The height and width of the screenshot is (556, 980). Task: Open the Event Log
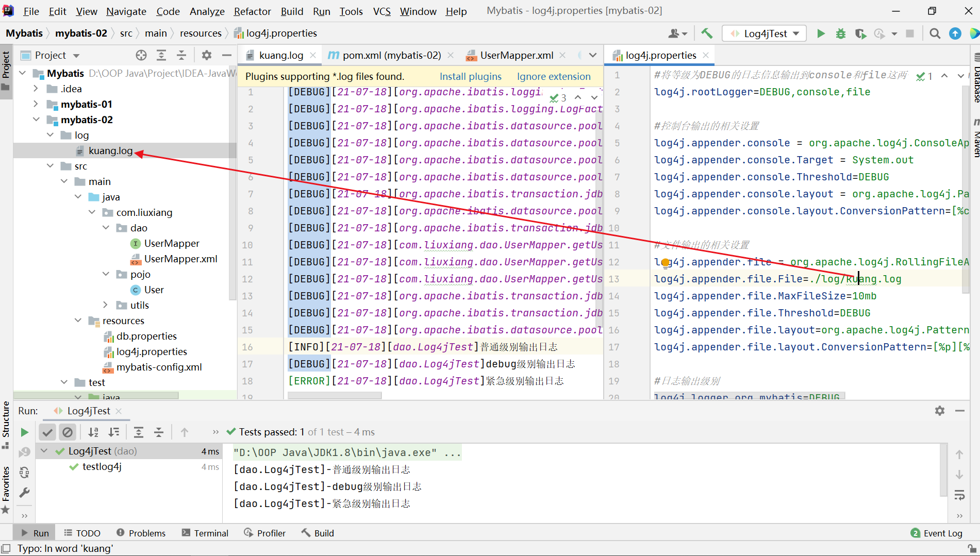click(x=937, y=533)
